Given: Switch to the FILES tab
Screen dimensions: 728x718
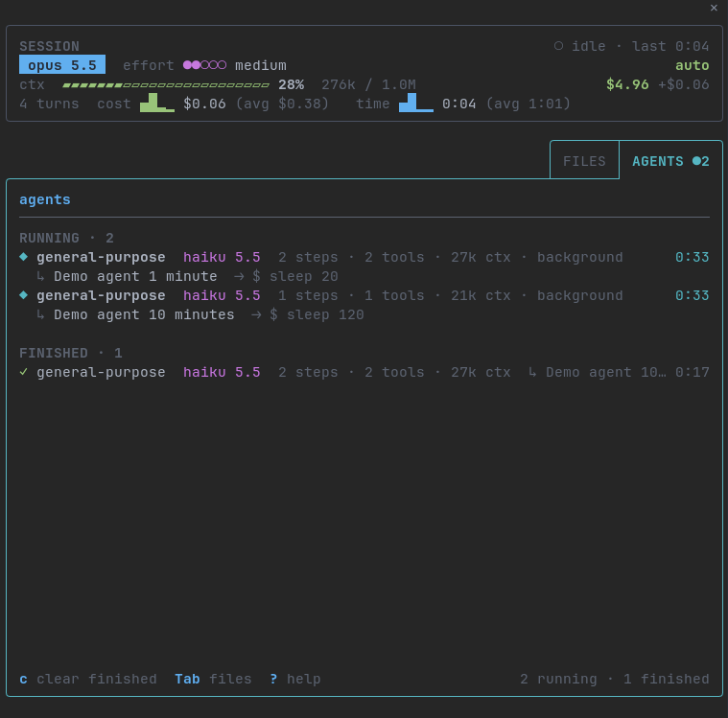Looking at the screenshot, I should [584, 161].
